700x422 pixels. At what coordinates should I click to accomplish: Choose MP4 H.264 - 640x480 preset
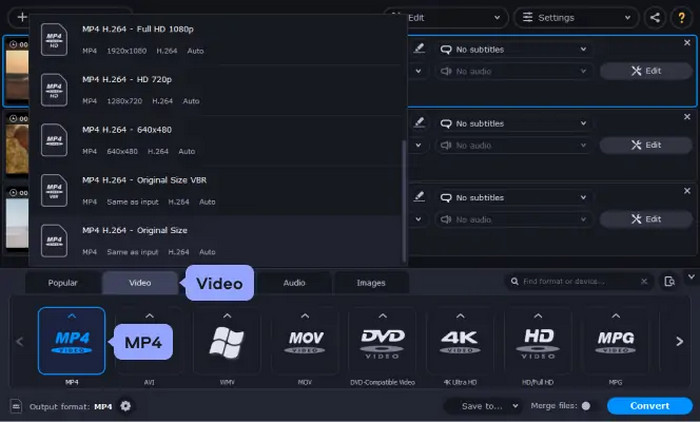pos(216,140)
